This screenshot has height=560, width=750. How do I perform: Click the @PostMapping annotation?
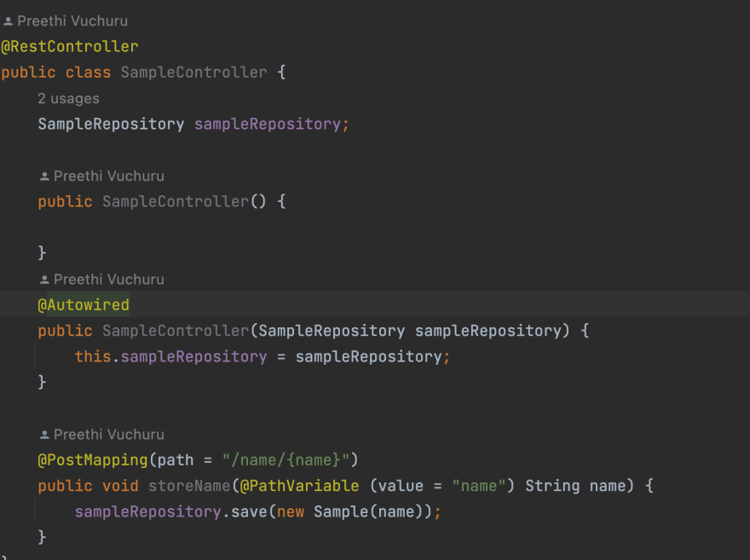[x=93, y=460]
